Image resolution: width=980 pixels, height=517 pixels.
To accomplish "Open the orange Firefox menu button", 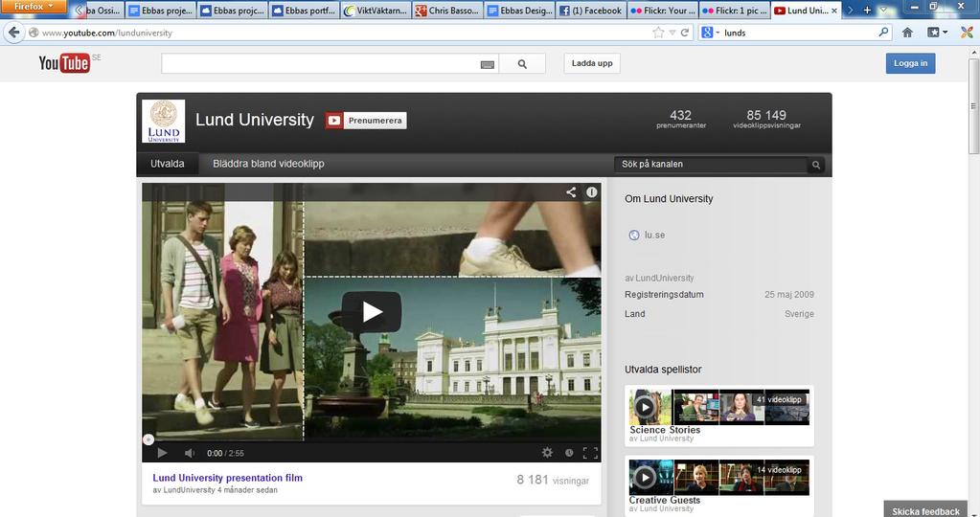I will tap(33, 7).
